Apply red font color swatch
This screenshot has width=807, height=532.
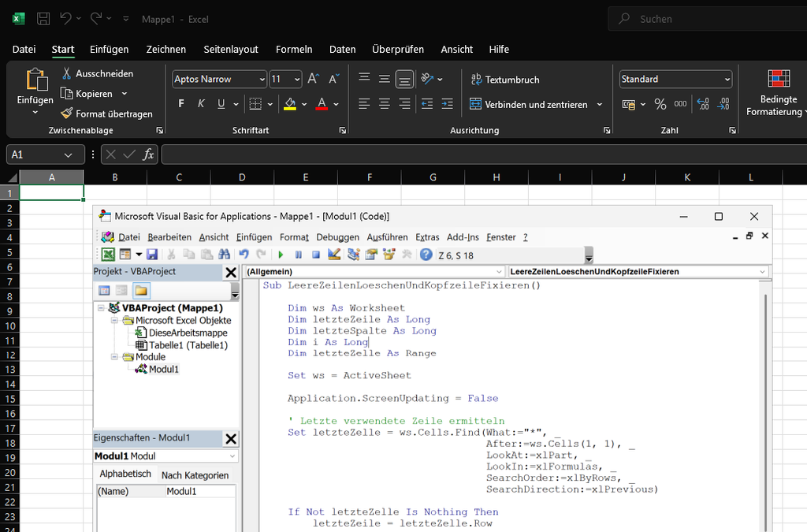tap(322, 104)
